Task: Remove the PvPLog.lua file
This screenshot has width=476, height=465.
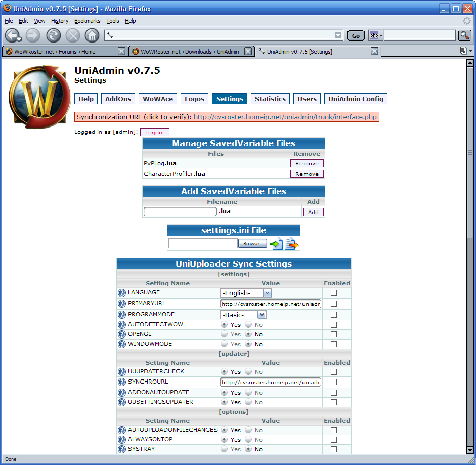Action: (x=307, y=163)
